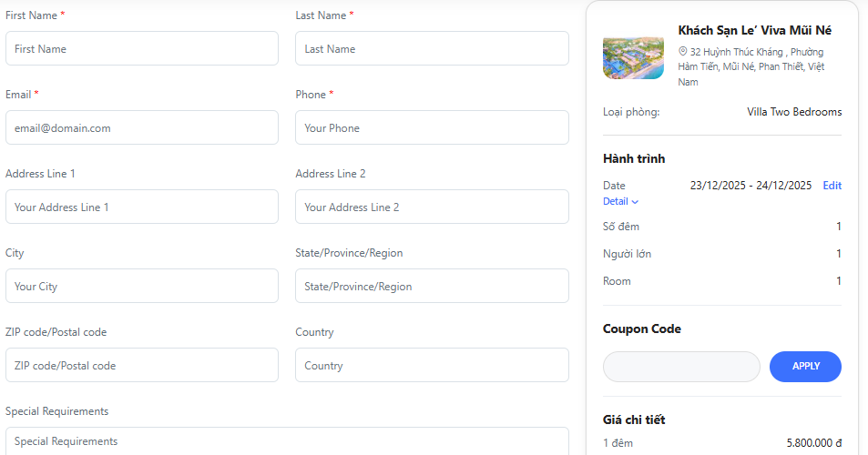The width and height of the screenshot is (868, 455).
Task: Click the Villa Two Bedrooms room type text
Action: 794,112
